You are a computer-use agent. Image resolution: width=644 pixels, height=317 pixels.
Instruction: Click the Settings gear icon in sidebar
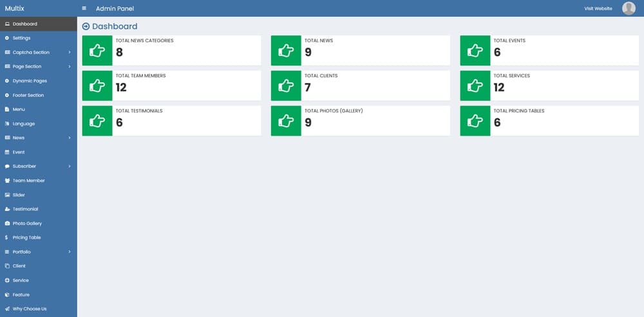6,38
